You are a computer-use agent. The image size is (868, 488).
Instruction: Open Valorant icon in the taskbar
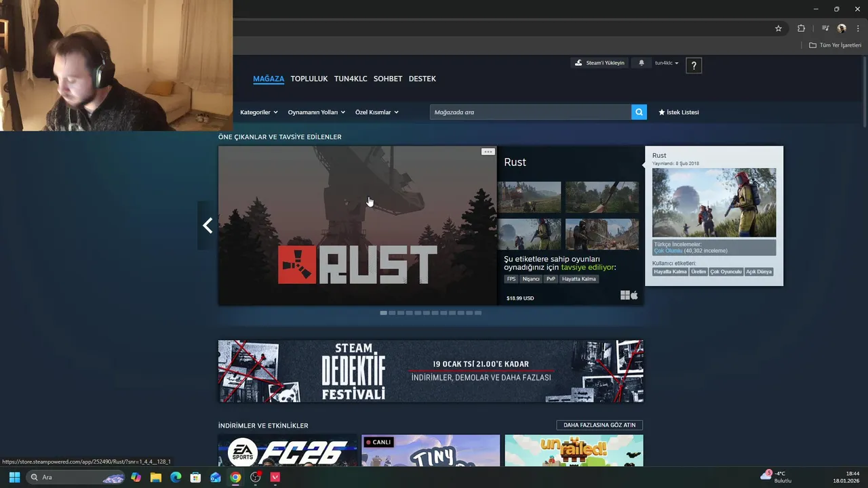pos(275,477)
